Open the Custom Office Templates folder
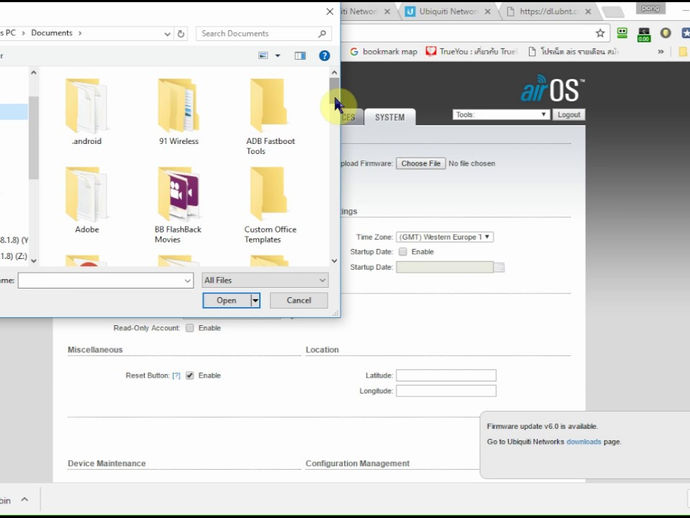Image resolution: width=690 pixels, height=518 pixels. click(270, 205)
